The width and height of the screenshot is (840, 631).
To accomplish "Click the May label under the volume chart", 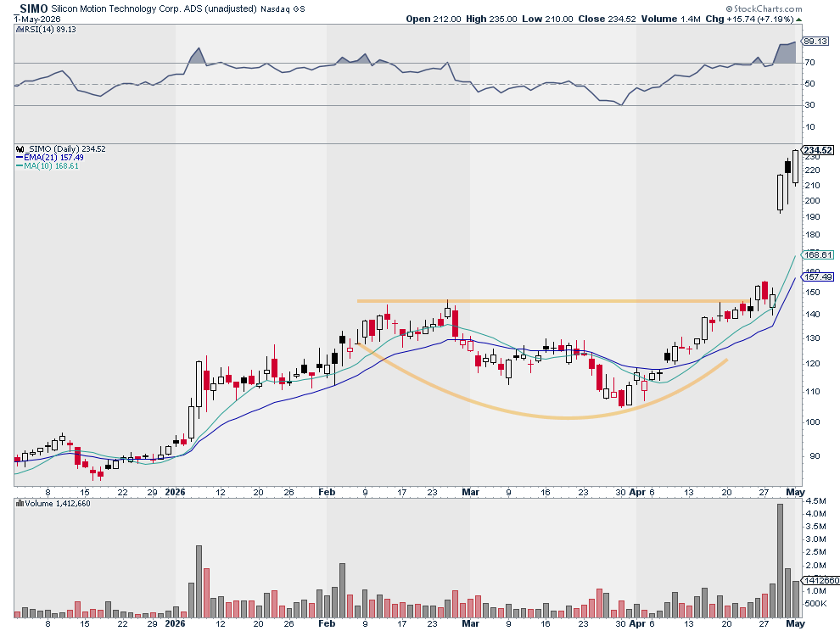I will (795, 623).
